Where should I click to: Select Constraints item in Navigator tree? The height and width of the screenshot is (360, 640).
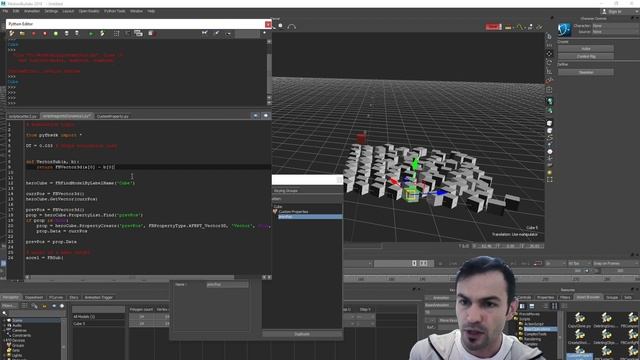pyautogui.click(x=21, y=336)
